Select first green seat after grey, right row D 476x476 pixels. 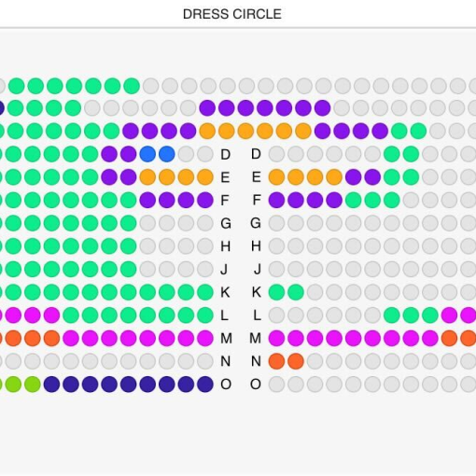click(392, 154)
